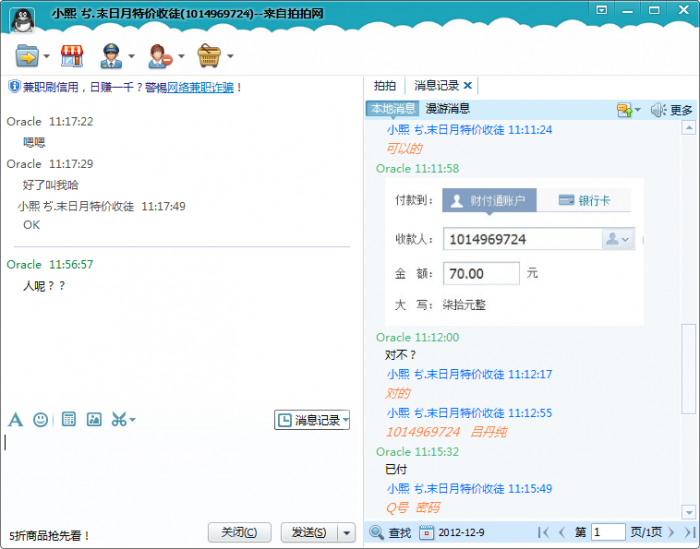Expand the send options dropdown arrow
The image size is (700, 549).
(x=346, y=532)
